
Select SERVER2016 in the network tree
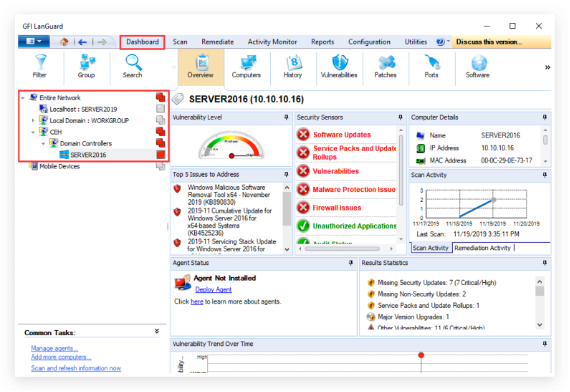(x=88, y=155)
